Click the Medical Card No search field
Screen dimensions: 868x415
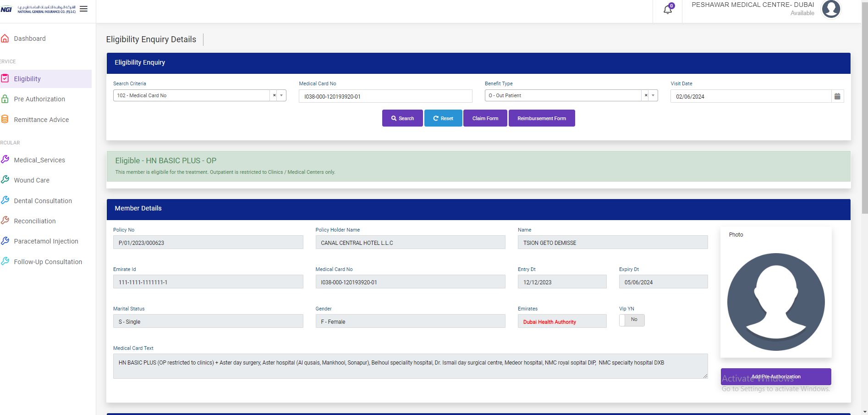[385, 96]
